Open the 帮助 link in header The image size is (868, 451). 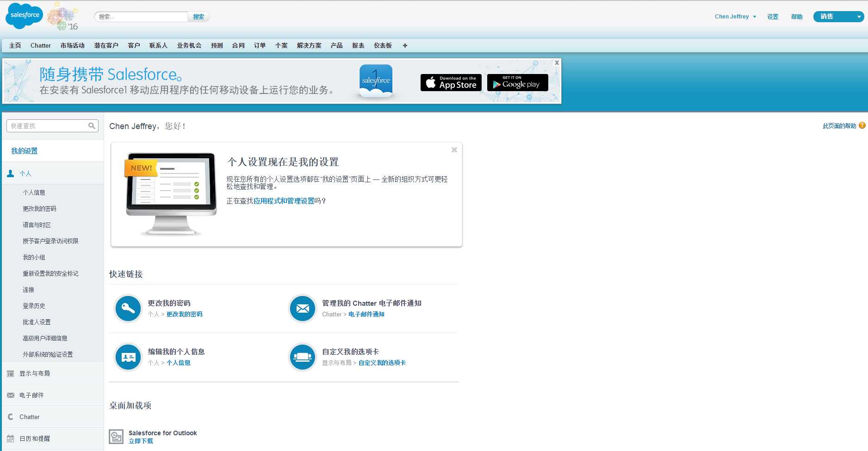tap(797, 17)
